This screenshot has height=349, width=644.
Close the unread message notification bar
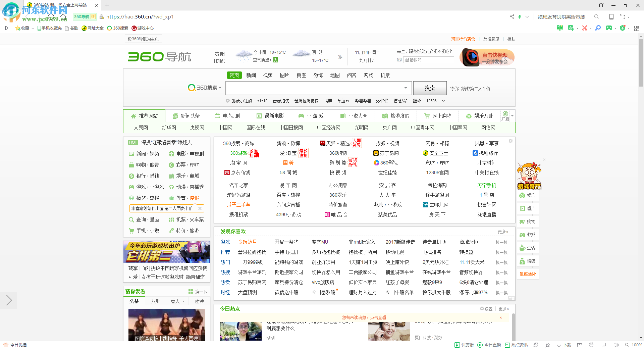pos(501,317)
